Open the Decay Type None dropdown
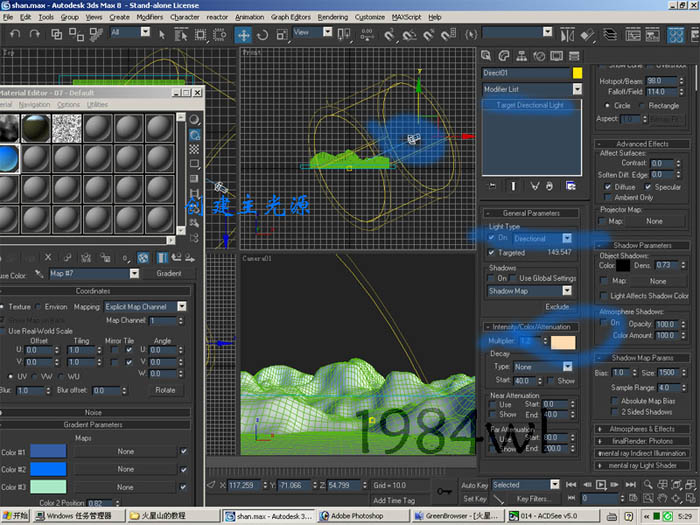The width and height of the screenshot is (700, 525). click(x=567, y=367)
